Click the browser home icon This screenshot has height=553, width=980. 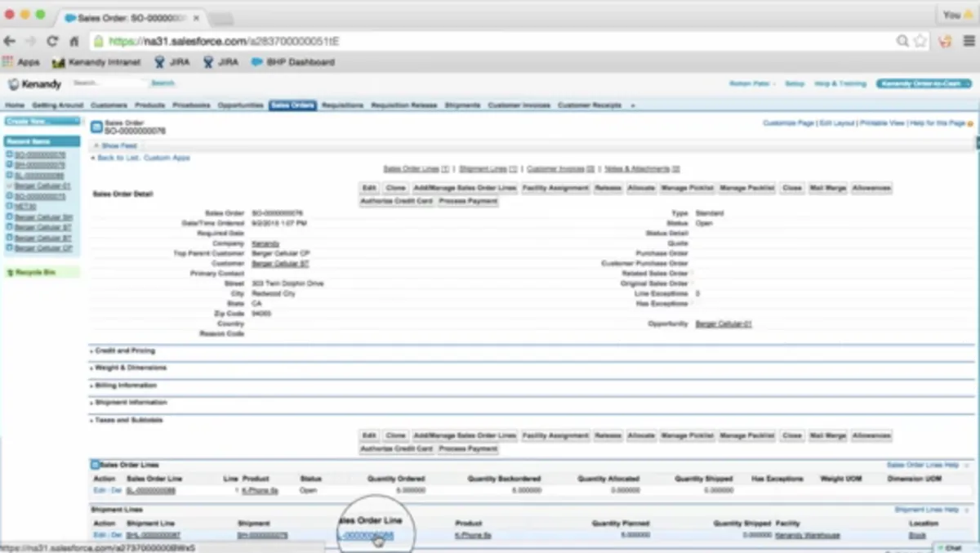[x=74, y=41]
